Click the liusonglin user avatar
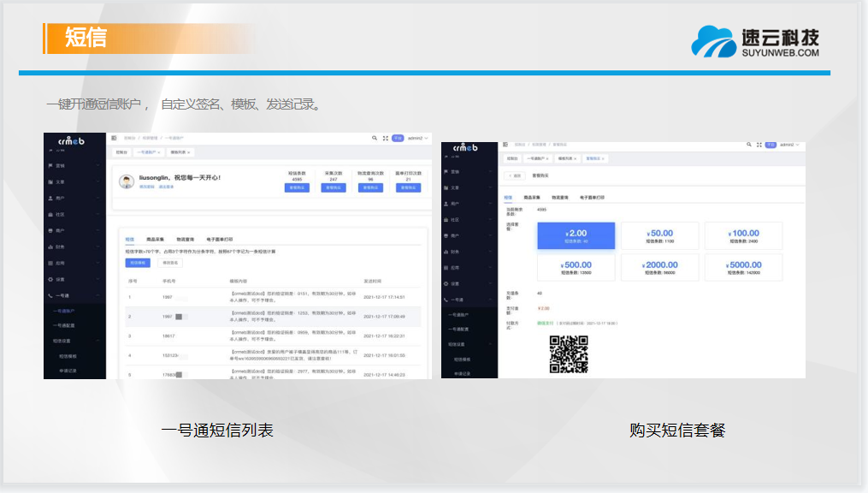868x493 pixels. pyautogui.click(x=125, y=181)
